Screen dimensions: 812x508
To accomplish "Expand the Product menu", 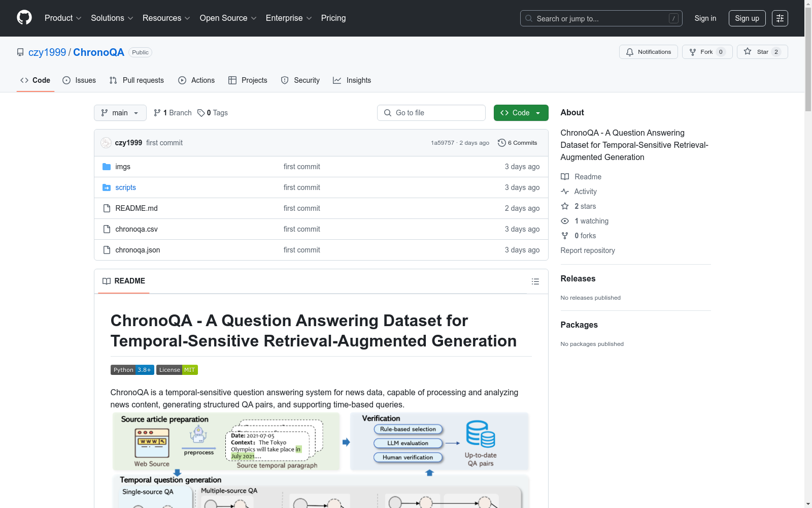I will point(63,18).
